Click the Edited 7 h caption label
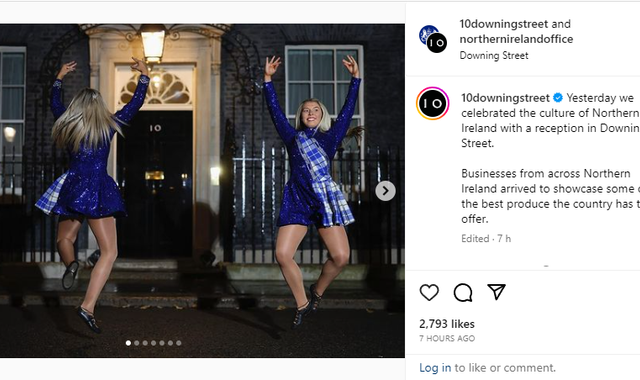 pos(486,238)
